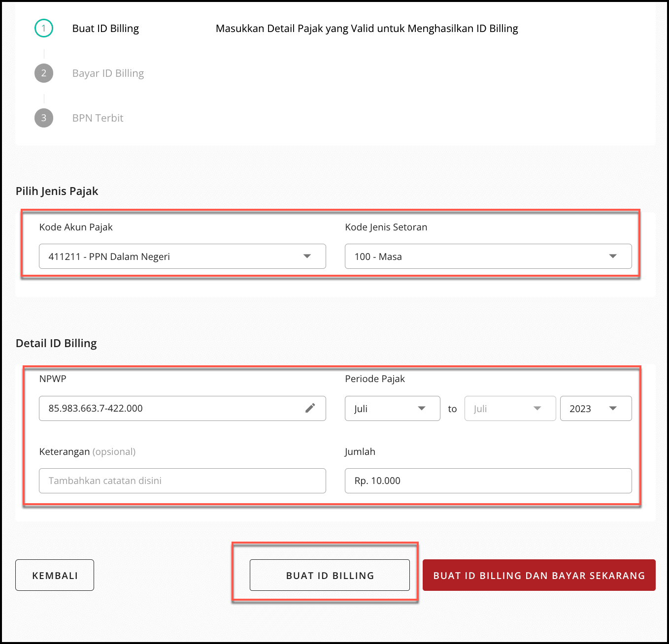Open the Kode Jenis Setoran dropdown showing 100 - Masa
Image resolution: width=669 pixels, height=644 pixels.
(488, 256)
